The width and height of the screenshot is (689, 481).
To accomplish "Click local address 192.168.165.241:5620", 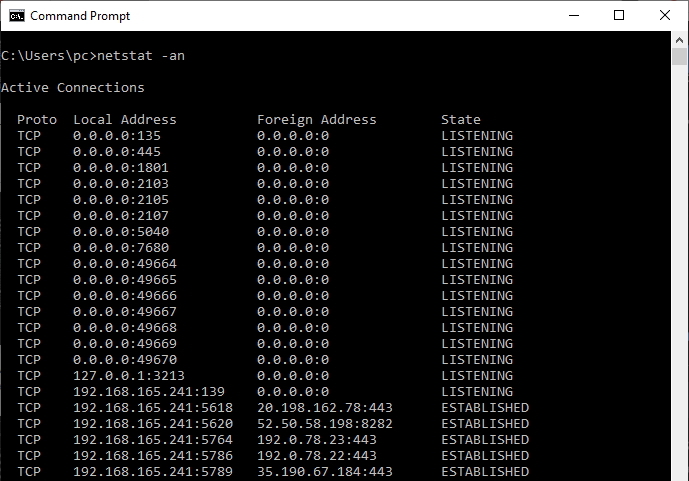I will [x=153, y=423].
